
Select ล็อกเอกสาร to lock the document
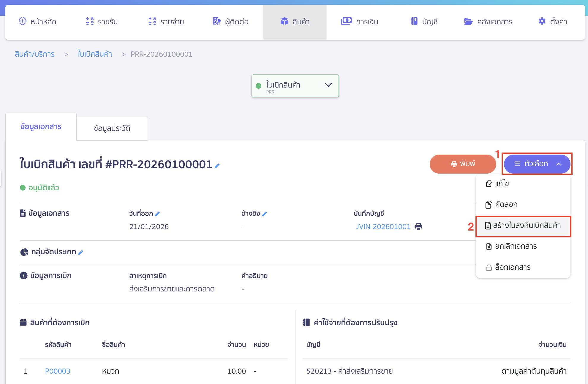tap(513, 267)
